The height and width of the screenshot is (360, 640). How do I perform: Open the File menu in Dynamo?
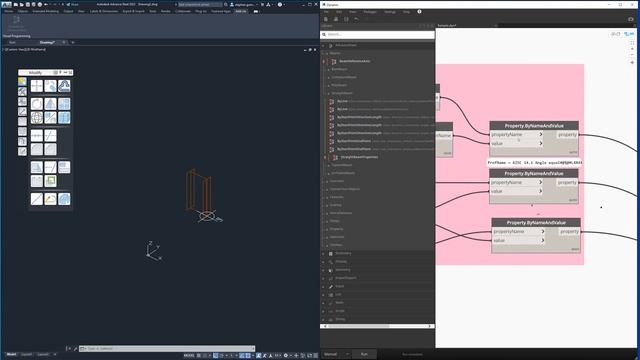click(x=326, y=12)
